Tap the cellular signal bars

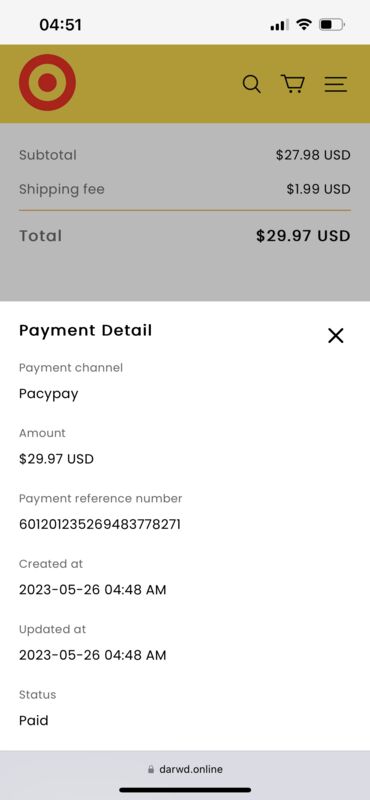point(279,24)
